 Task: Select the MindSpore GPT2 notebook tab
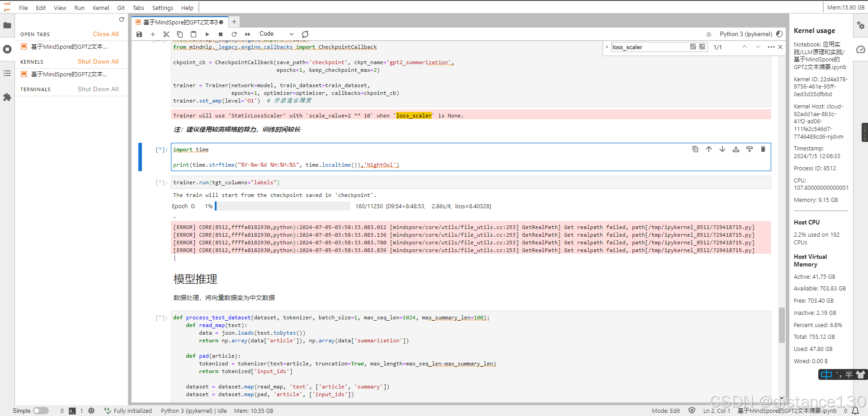click(x=180, y=22)
